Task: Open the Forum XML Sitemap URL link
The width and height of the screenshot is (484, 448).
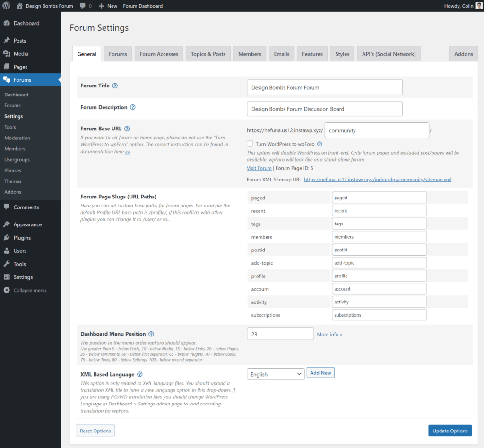Action: [x=378, y=179]
